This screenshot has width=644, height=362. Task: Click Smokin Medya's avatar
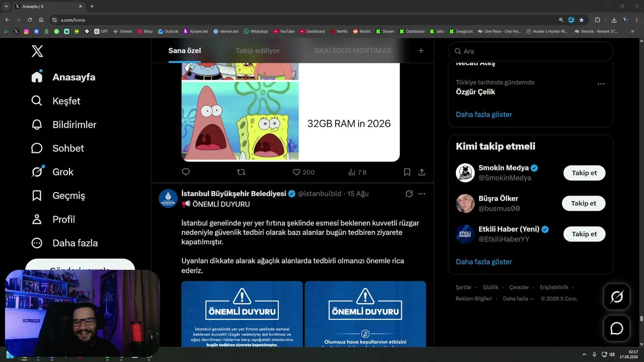tap(465, 172)
